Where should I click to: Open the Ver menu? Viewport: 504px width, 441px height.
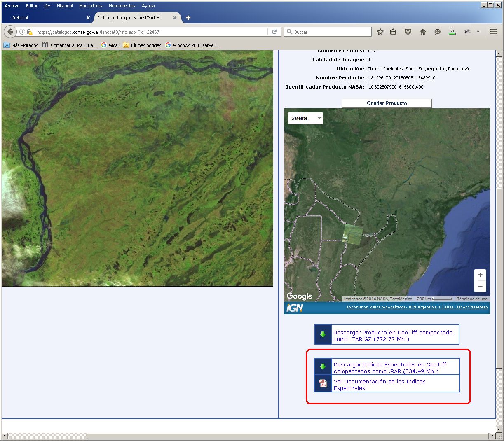[47, 6]
